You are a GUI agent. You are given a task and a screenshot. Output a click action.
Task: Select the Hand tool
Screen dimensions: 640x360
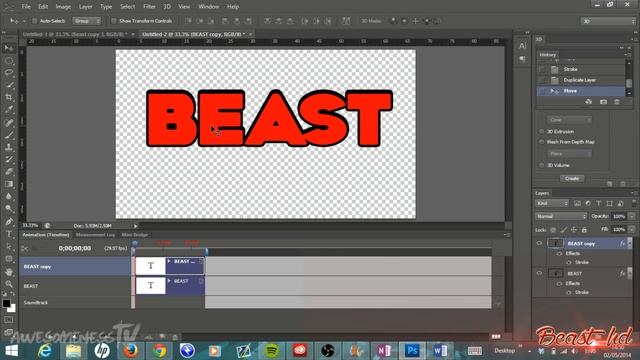tap(9, 271)
